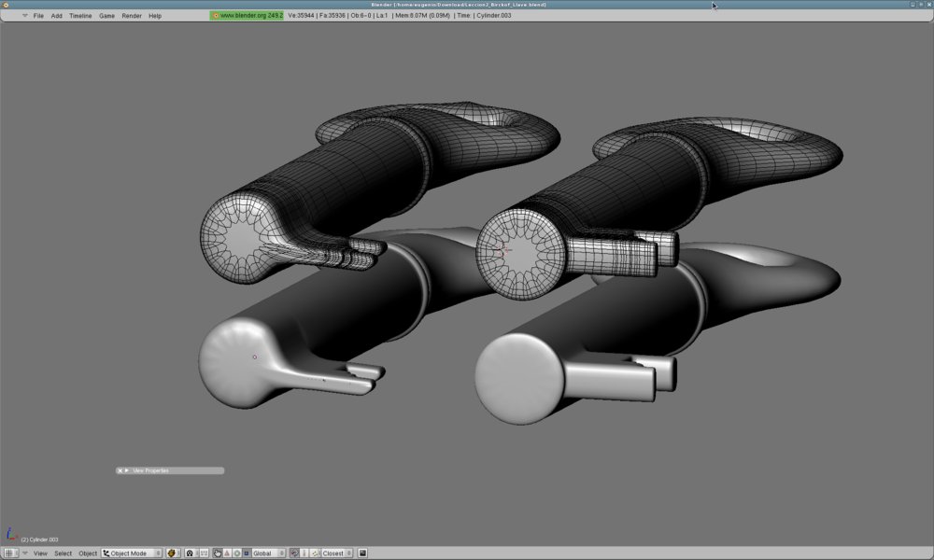Toggle the 3D transform manipulator hand icon
934x560 pixels.
click(218, 553)
